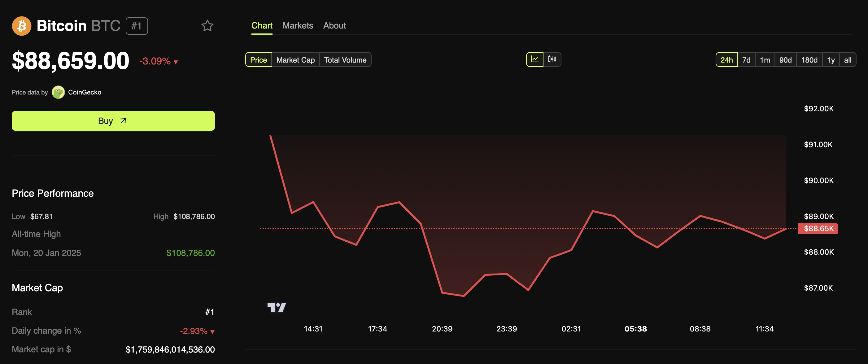The image size is (868, 364).
Task: Click the TradingView logo on chart
Action: point(276,307)
